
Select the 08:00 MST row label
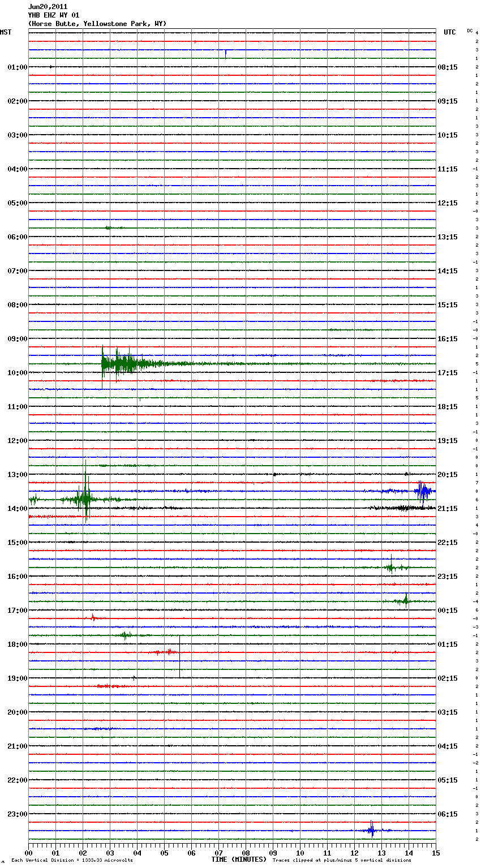18,305
